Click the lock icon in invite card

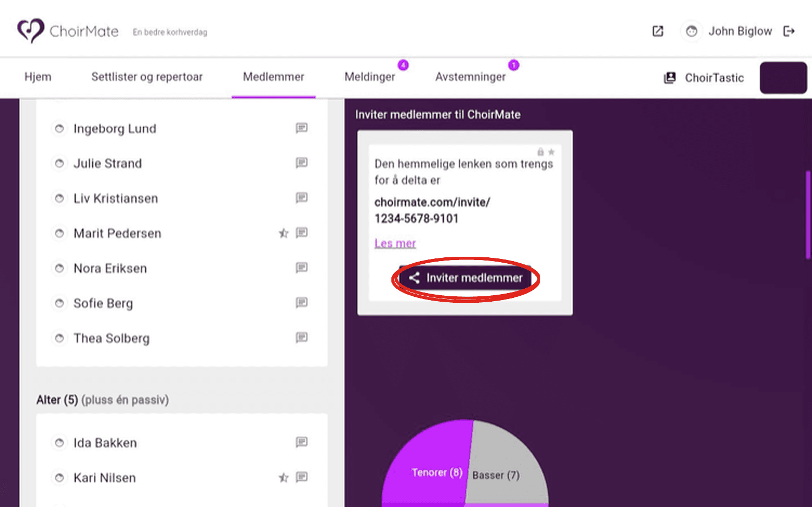(540, 152)
